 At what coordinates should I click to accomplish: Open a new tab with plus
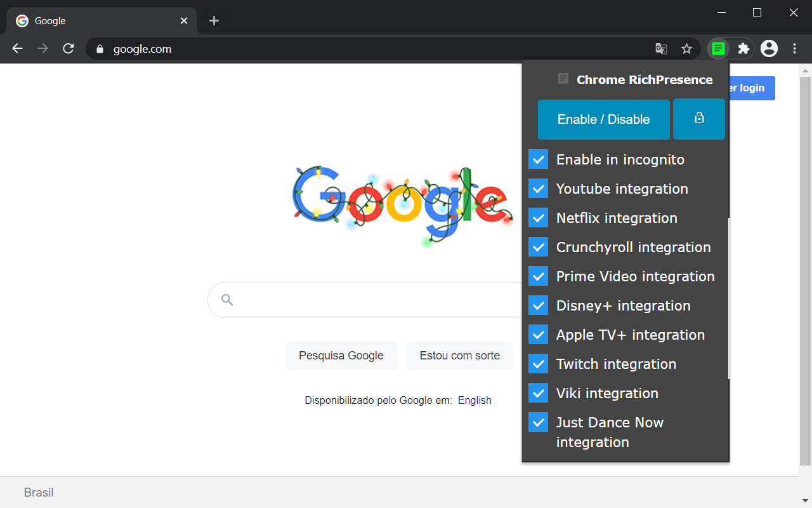pyautogui.click(x=214, y=21)
